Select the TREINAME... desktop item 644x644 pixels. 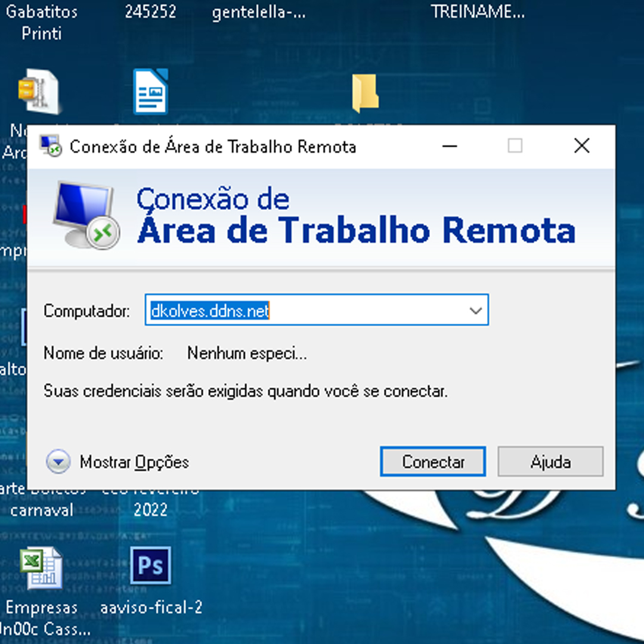478,13
